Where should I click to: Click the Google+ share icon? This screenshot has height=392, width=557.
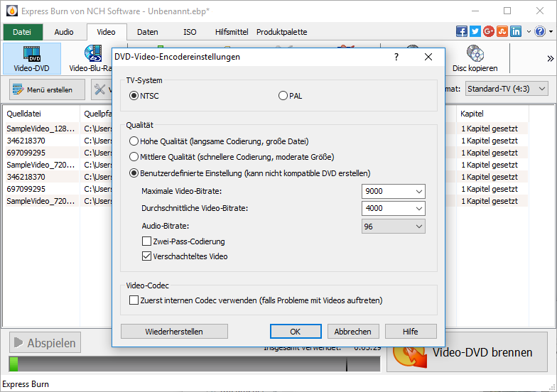489,31
